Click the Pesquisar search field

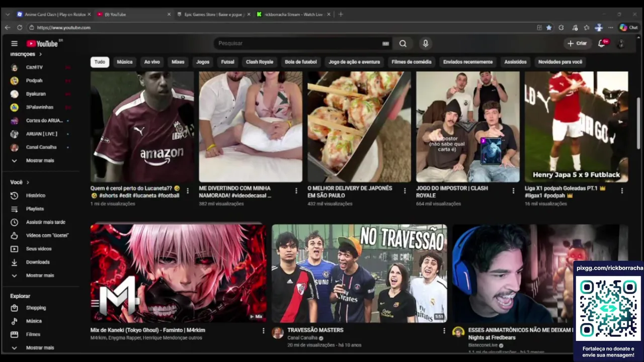pos(302,44)
